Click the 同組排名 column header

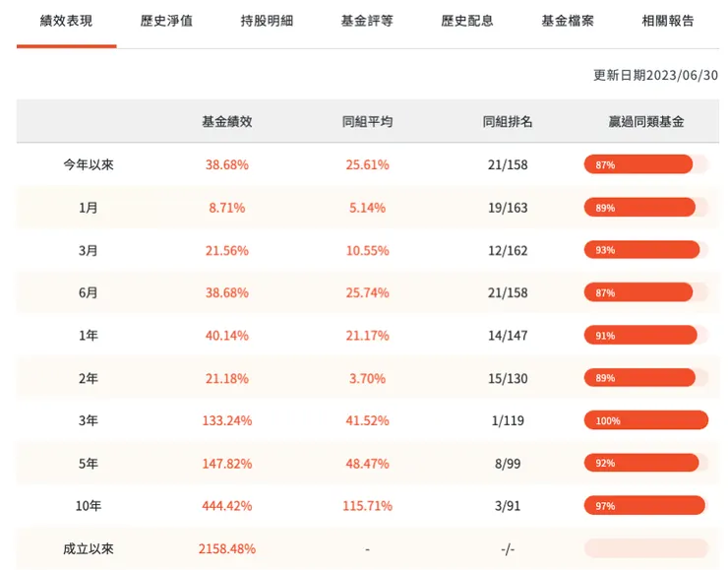click(508, 122)
